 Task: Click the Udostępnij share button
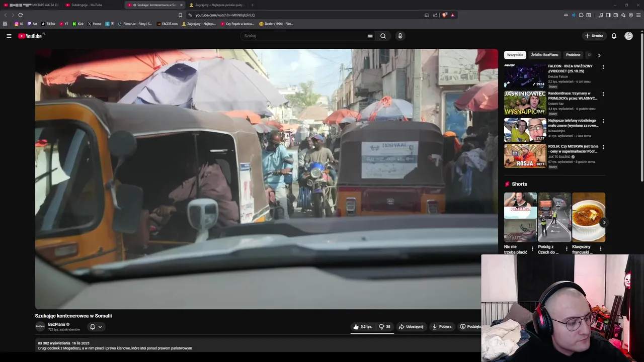411,327
